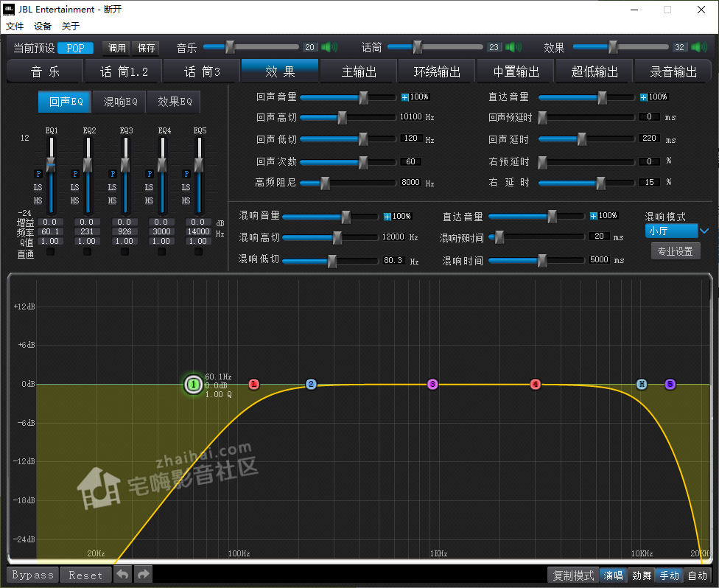Enable 劲舞 mode
This screenshot has height=588, width=719.
[x=642, y=575]
